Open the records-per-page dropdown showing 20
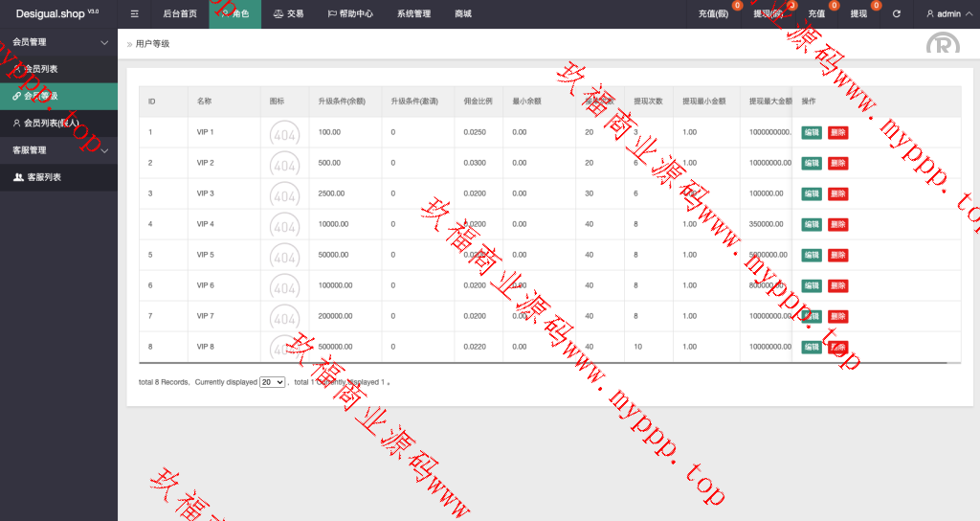 [273, 382]
